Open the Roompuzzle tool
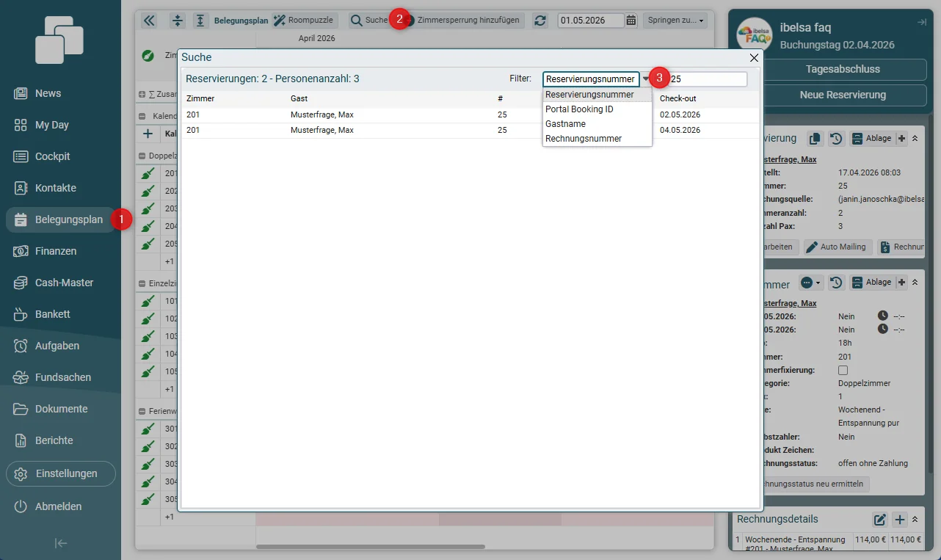This screenshot has height=560, width=941. (x=303, y=21)
